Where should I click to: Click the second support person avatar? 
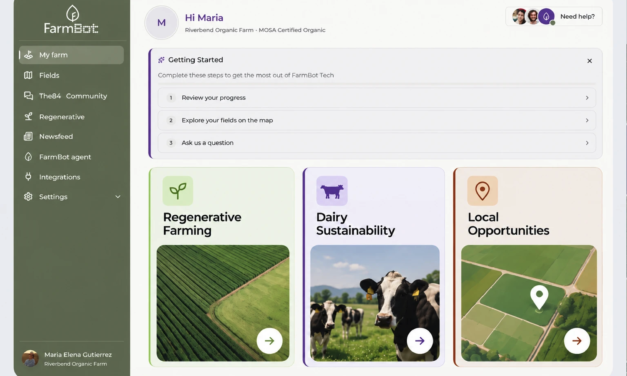pyautogui.click(x=533, y=16)
